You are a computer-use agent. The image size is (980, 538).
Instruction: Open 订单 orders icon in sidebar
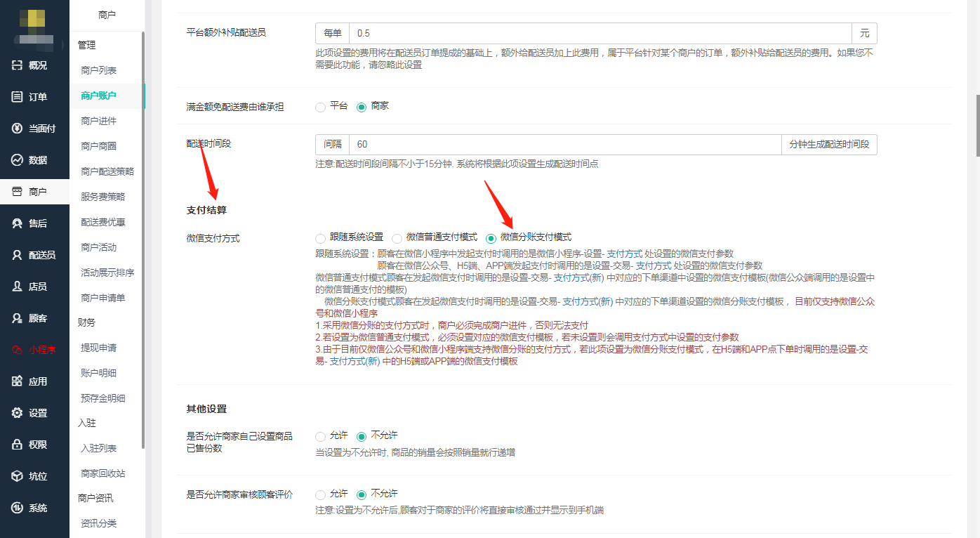point(18,97)
